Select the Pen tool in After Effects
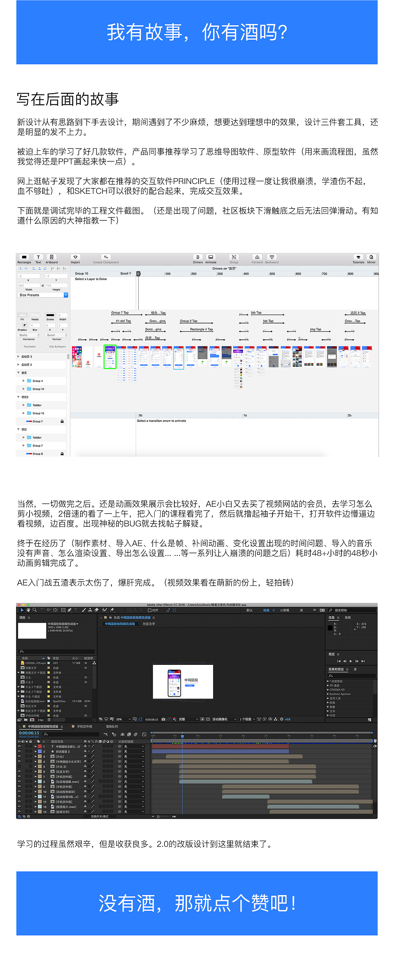The image size is (394, 980). (x=69, y=610)
